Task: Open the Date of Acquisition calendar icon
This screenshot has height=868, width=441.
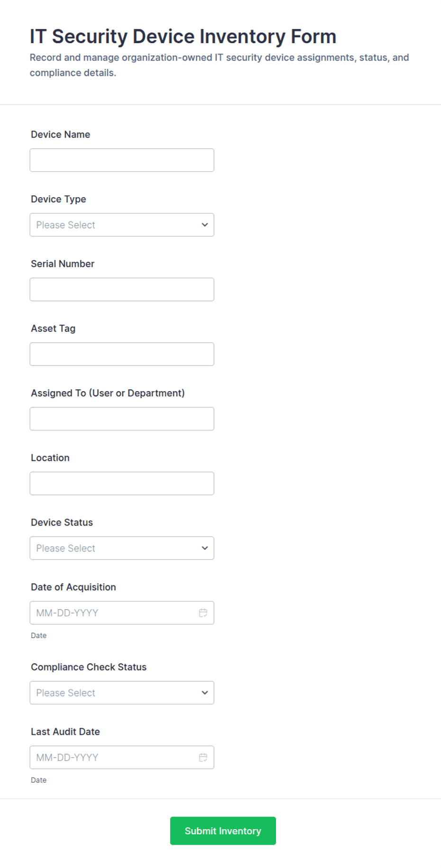Action: coord(203,613)
